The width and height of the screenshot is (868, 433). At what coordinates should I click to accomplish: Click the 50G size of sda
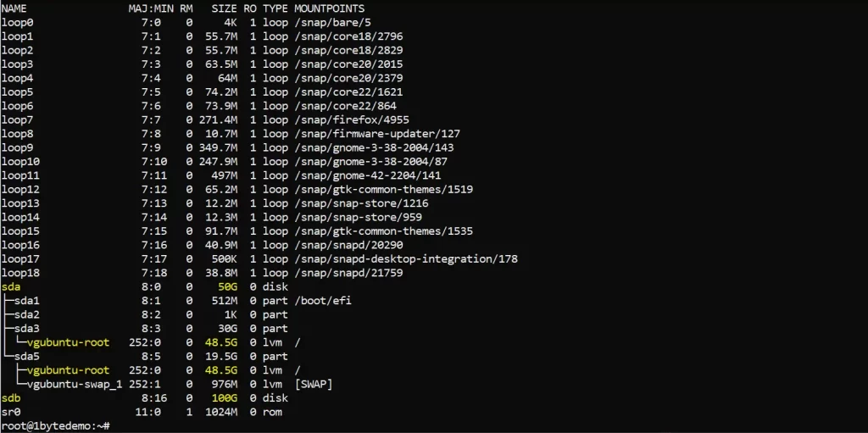click(x=228, y=286)
